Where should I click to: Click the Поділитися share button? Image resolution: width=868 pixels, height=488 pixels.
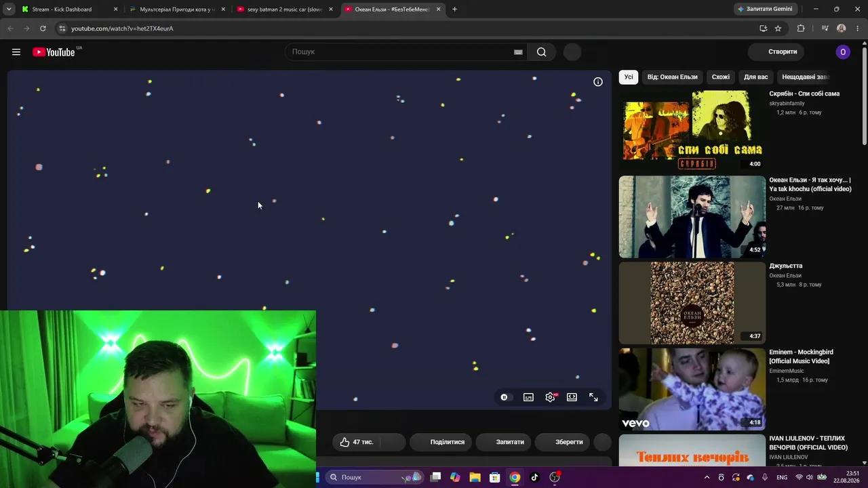tap(442, 442)
